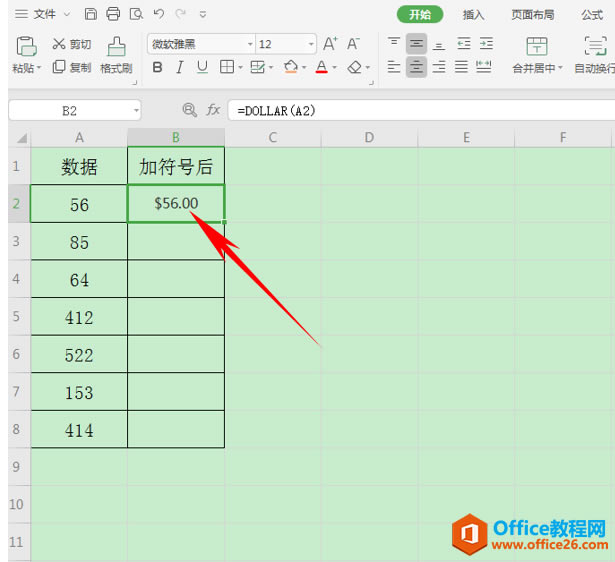This screenshot has width=615, height=562.
Task: Align text left
Action: point(394,67)
